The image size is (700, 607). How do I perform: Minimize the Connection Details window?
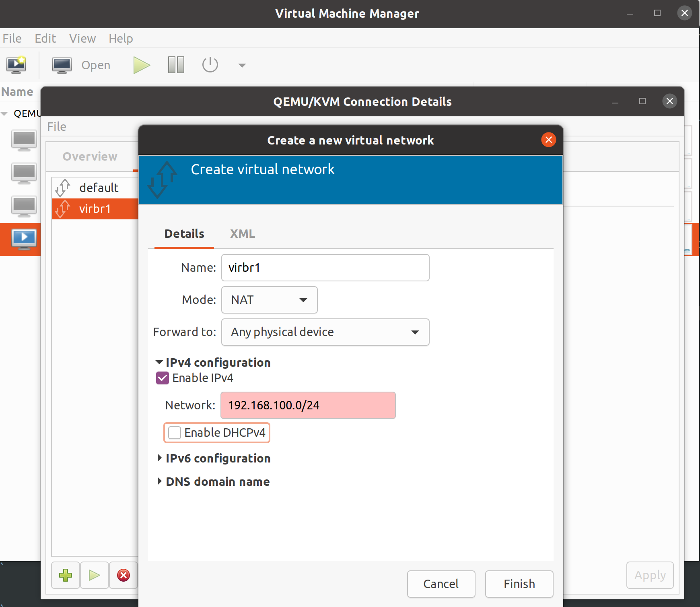615,102
